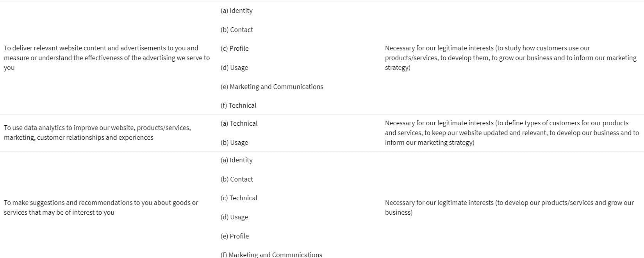This screenshot has height=258, width=644.
Task: Select '(e) Marketing and Communications' in first row
Action: 272,87
